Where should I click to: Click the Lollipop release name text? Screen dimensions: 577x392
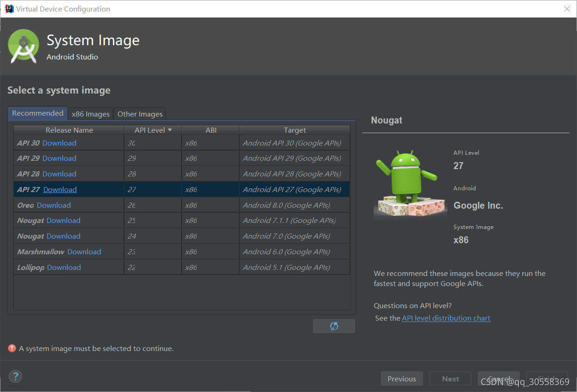[x=30, y=267]
